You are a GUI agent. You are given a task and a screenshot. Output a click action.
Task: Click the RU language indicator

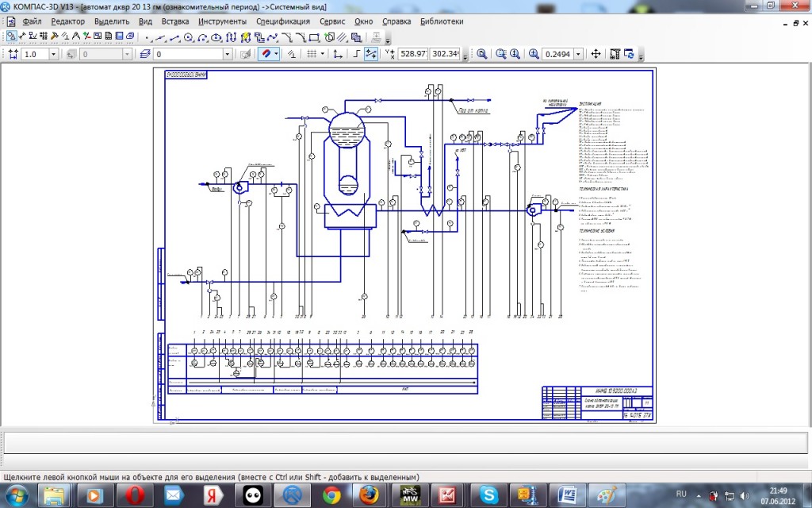point(681,494)
